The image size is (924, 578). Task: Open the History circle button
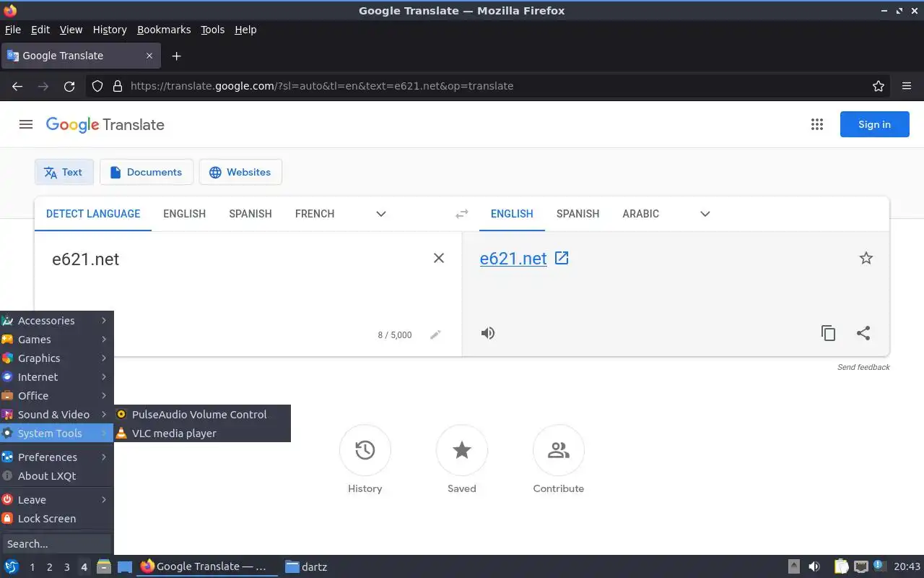[x=365, y=450]
